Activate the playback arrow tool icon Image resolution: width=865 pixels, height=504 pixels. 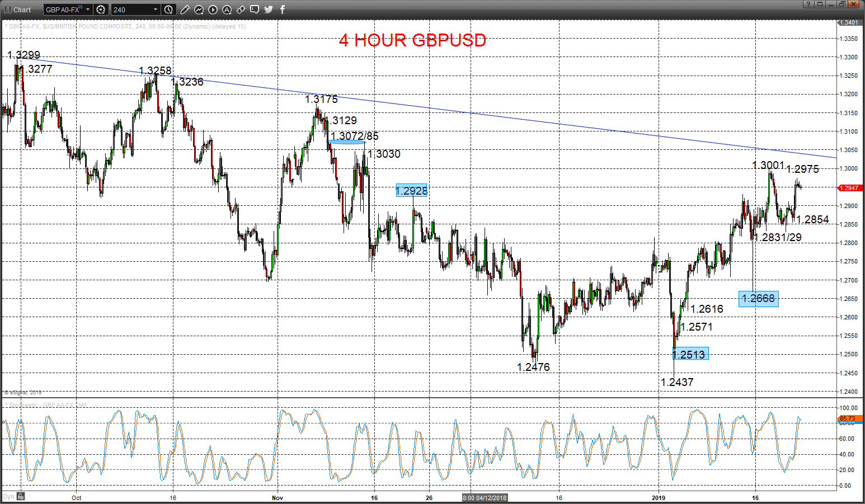[213, 10]
